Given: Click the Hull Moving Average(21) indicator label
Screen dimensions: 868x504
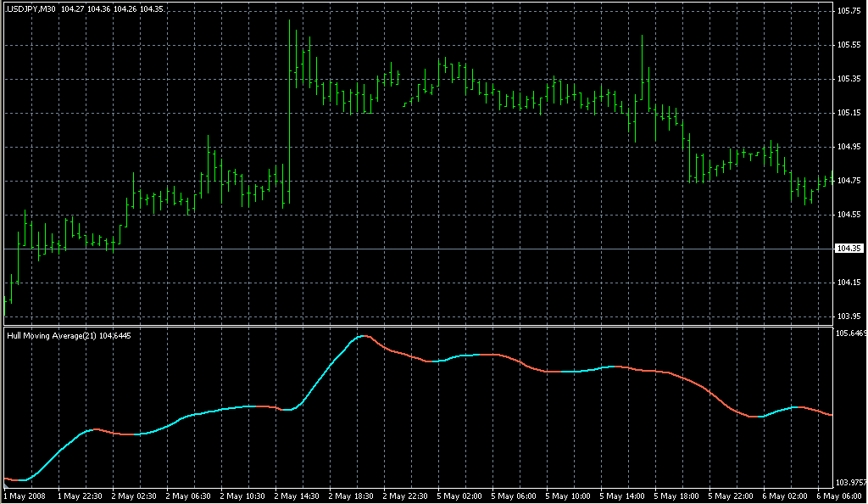Looking at the screenshot, I should point(57,336).
